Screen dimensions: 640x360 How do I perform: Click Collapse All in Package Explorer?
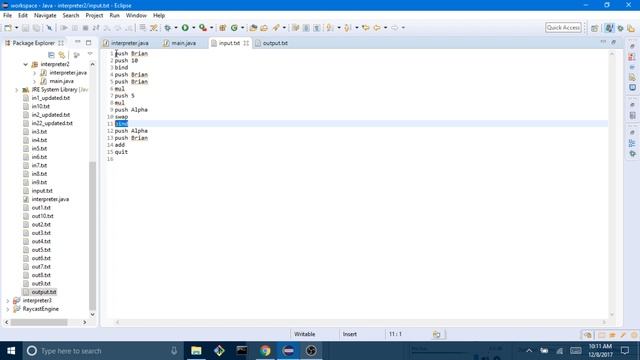(51, 55)
